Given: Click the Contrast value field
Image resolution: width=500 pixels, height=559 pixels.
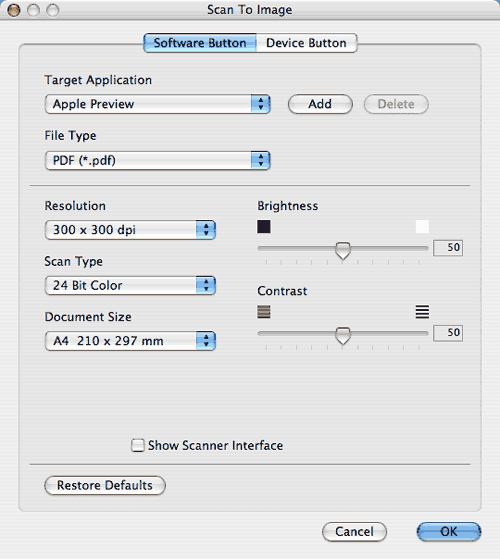Looking at the screenshot, I should coord(448,333).
